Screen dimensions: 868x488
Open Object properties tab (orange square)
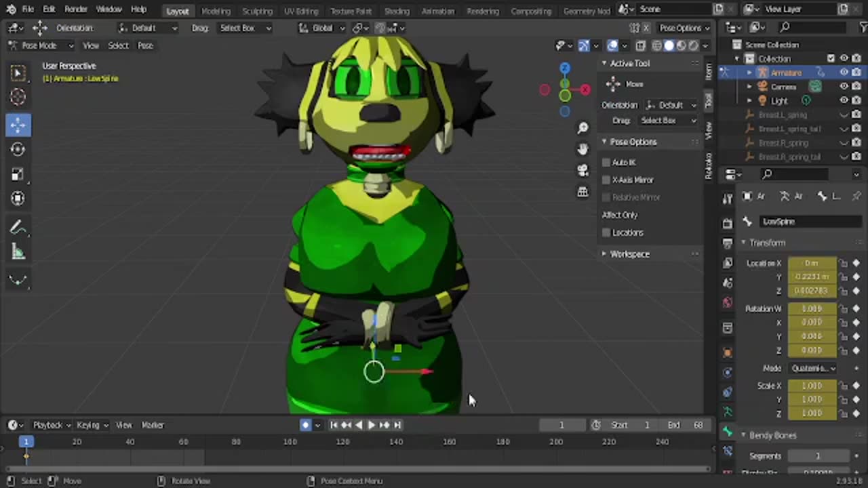[x=728, y=352]
